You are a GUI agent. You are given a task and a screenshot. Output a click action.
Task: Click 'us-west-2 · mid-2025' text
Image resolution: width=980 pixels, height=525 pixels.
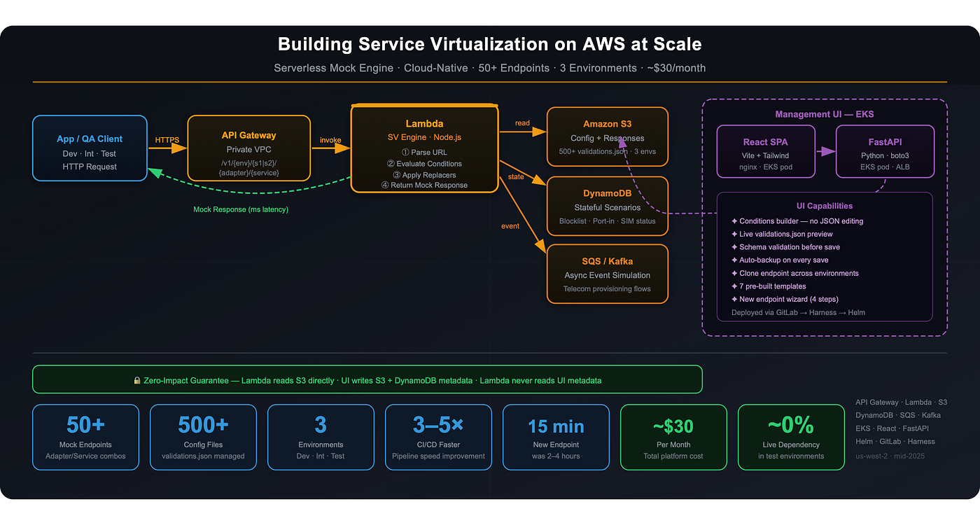coord(890,455)
